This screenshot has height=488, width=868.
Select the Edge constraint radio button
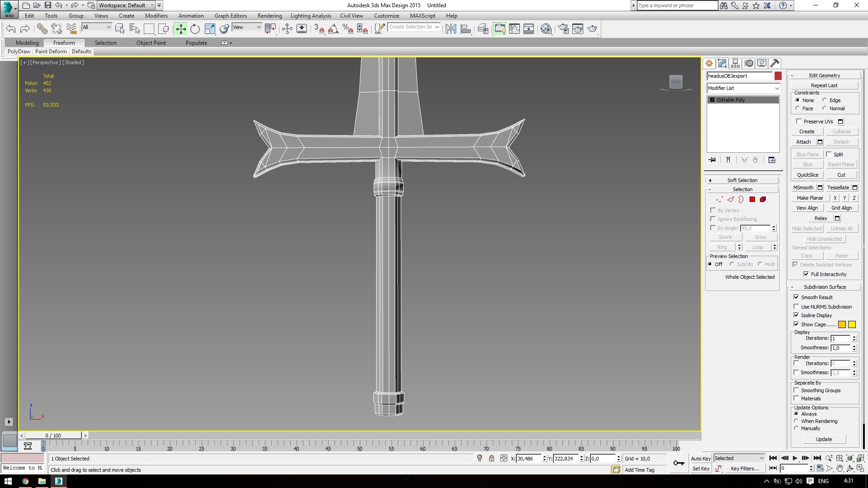click(x=825, y=100)
